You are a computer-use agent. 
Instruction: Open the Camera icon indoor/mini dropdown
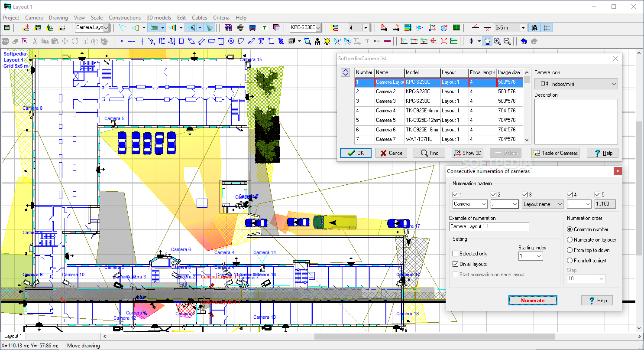point(576,84)
